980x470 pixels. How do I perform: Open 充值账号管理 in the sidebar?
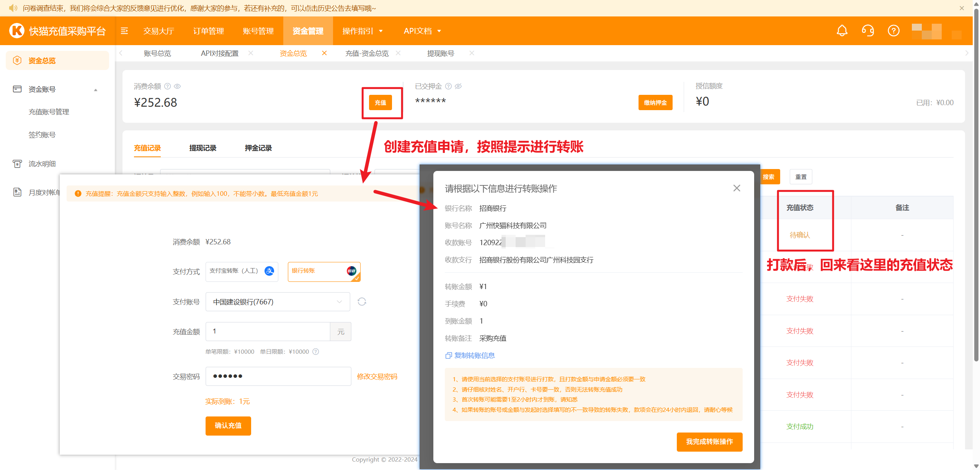click(49, 112)
